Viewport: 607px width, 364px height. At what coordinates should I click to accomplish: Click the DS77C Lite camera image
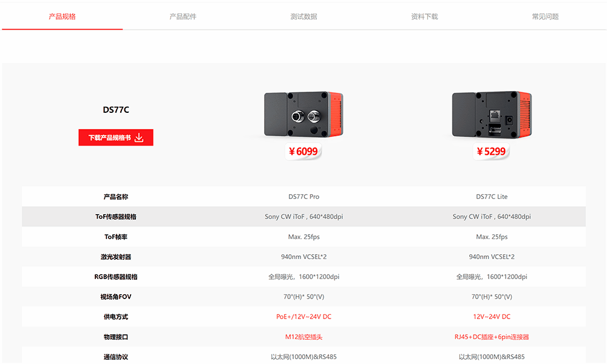click(492, 115)
